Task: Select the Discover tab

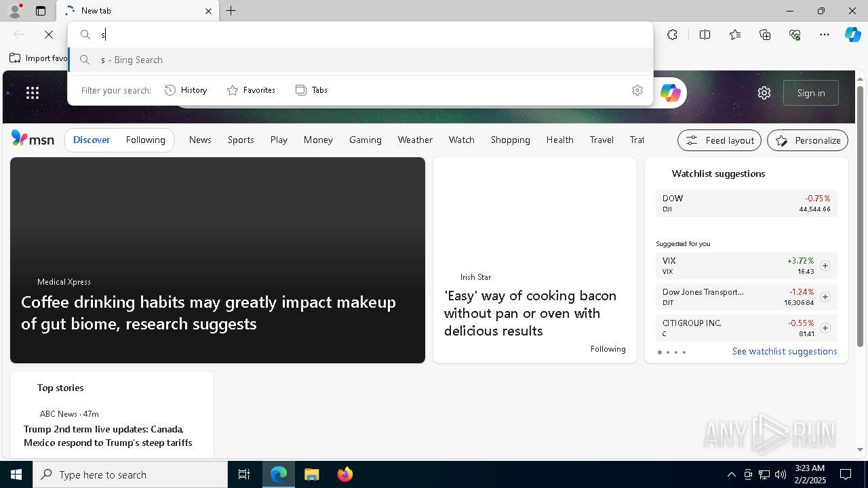Action: click(x=92, y=140)
